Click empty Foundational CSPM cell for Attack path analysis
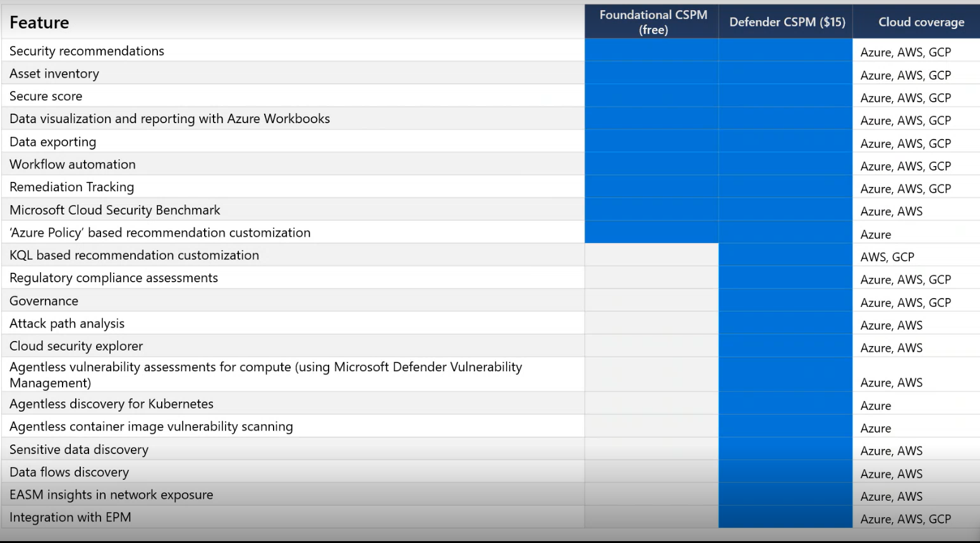 651,323
